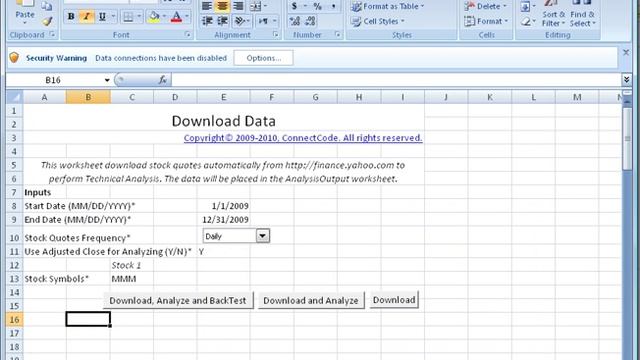Image resolution: width=640 pixels, height=360 pixels.
Task: Apply red Font Color
Action: (x=176, y=17)
